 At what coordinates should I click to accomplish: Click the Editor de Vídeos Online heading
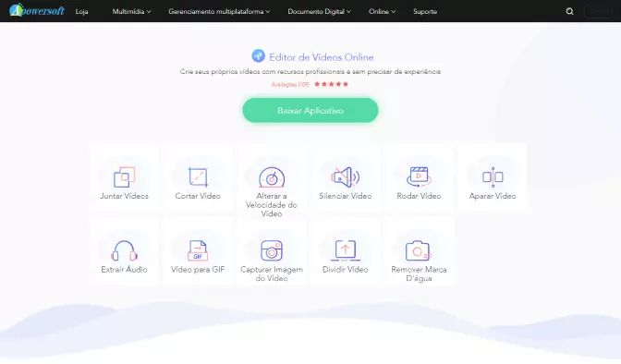tap(322, 57)
